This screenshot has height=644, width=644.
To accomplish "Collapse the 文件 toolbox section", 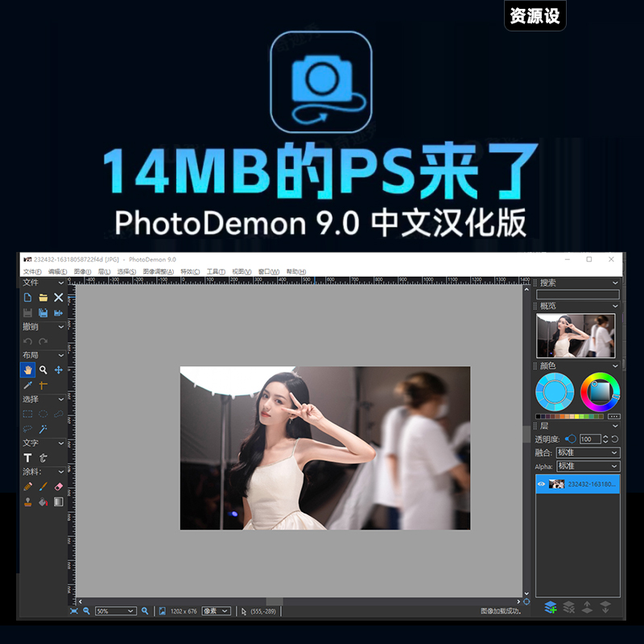I will click(x=61, y=283).
